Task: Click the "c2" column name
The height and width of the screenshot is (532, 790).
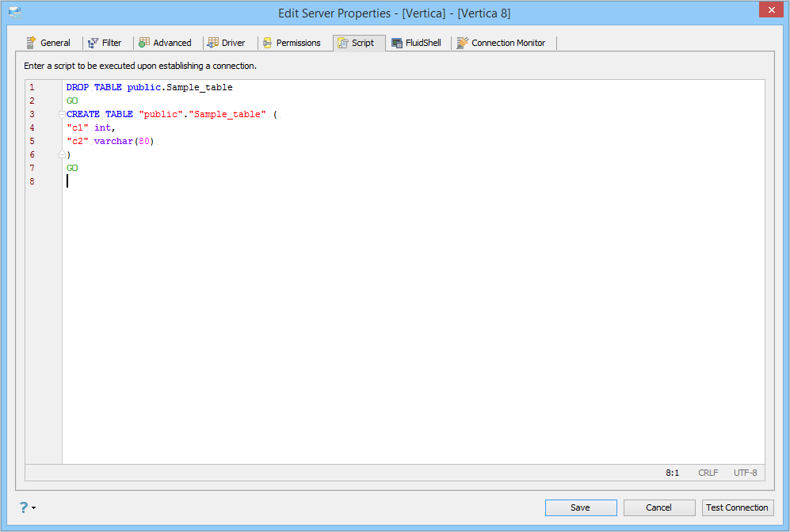Action: tap(78, 142)
